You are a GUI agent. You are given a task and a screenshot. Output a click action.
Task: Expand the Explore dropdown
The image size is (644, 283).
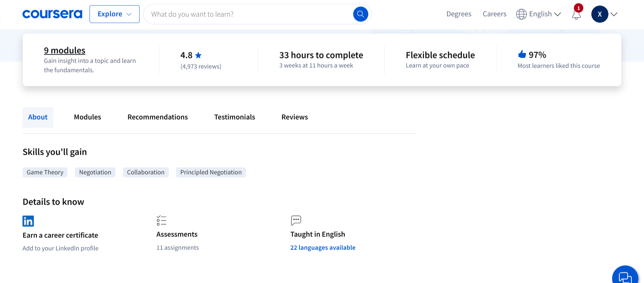click(114, 14)
